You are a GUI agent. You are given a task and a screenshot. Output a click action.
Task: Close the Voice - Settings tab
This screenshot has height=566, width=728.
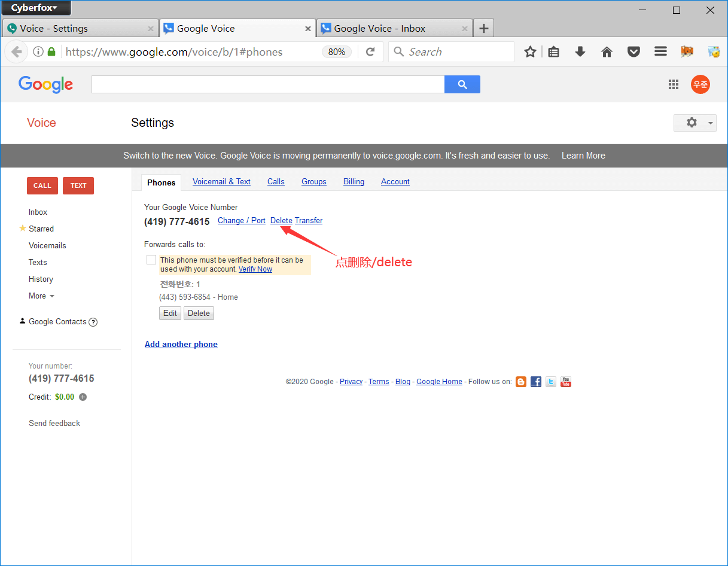click(x=150, y=28)
